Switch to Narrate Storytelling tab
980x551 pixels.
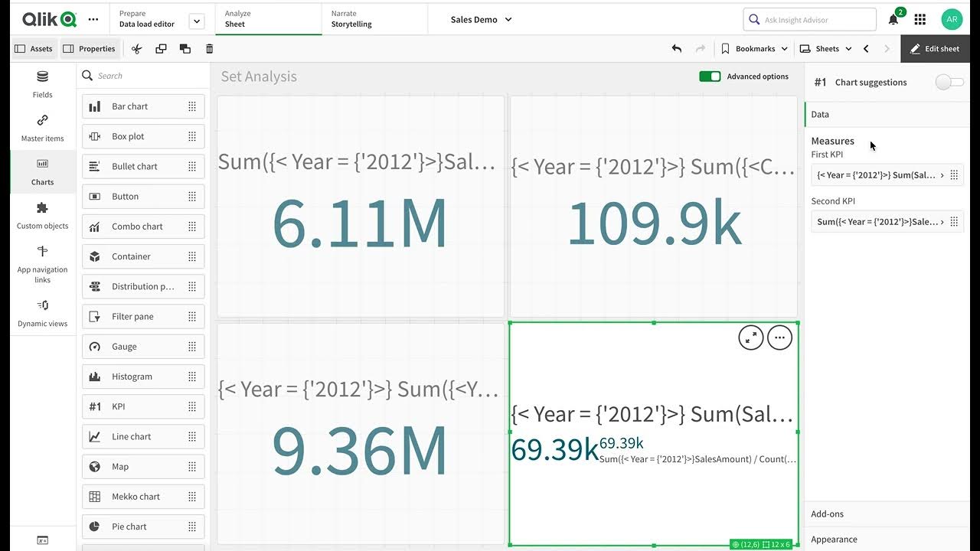374,19
